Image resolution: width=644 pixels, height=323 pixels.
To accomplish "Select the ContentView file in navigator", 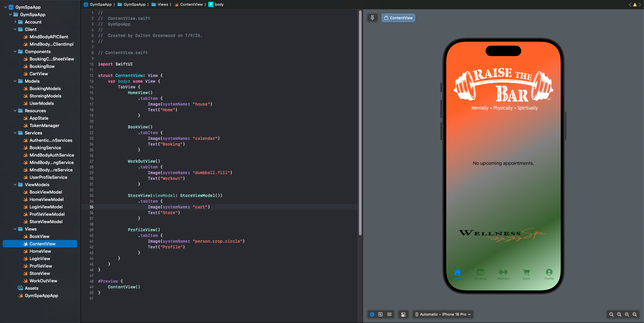I will point(40,244).
